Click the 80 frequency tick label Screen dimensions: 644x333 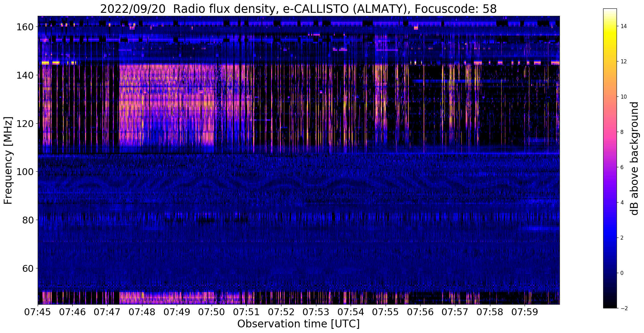[28, 220]
